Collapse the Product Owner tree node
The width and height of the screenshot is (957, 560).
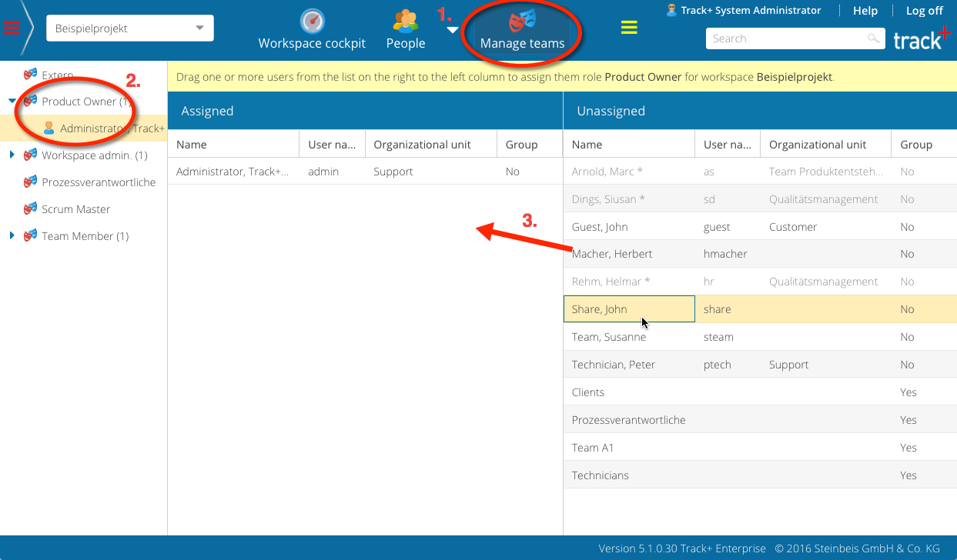click(12, 102)
